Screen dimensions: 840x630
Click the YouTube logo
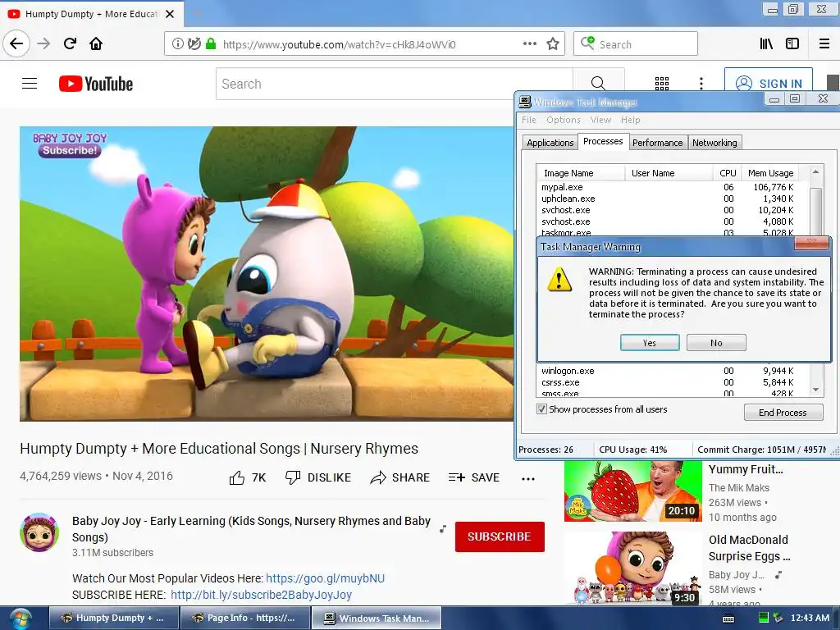[96, 84]
